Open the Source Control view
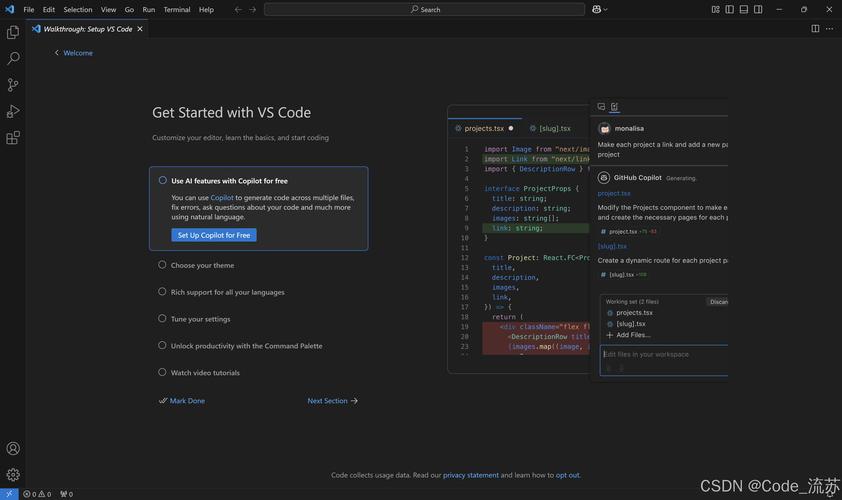The image size is (842, 500). click(x=13, y=85)
